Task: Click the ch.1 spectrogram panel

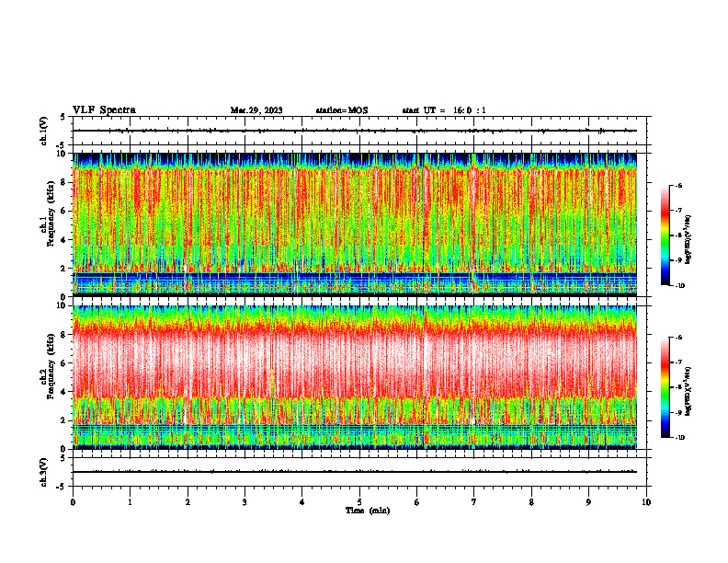Action: coord(359,224)
